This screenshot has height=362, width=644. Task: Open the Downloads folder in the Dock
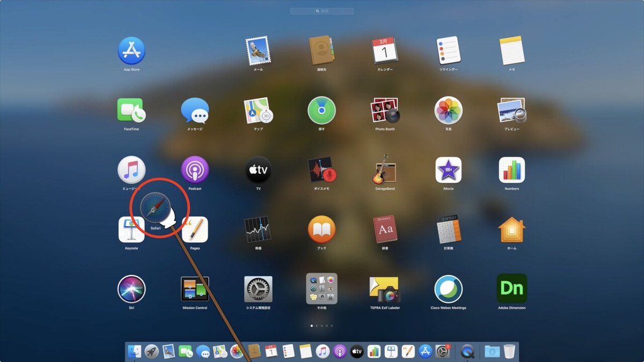(492, 351)
